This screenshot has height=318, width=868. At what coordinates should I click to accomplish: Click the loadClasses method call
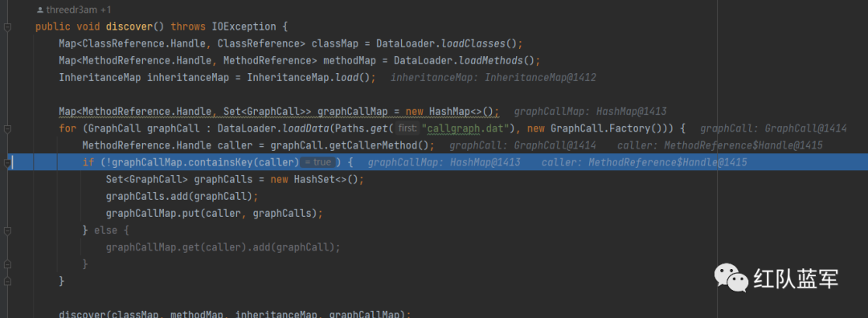473,43
